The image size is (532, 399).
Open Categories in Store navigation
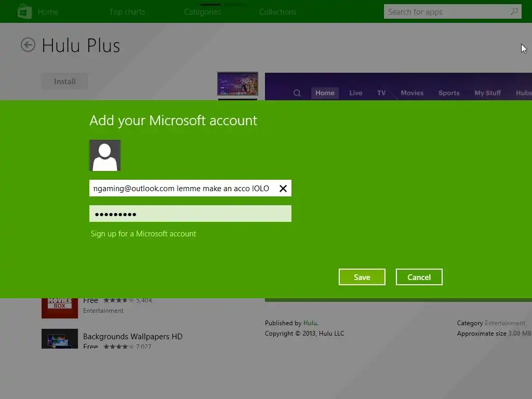point(203,12)
